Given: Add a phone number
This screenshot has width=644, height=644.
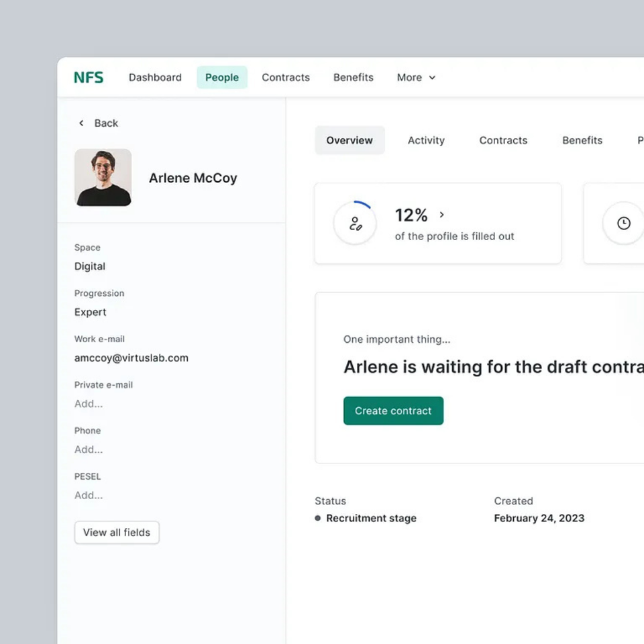Looking at the screenshot, I should point(89,449).
